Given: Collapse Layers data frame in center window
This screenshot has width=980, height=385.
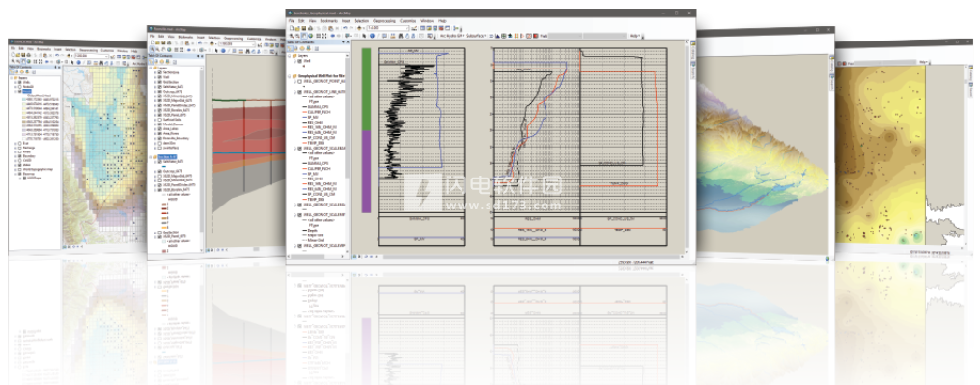Looking at the screenshot, I should 290,56.
